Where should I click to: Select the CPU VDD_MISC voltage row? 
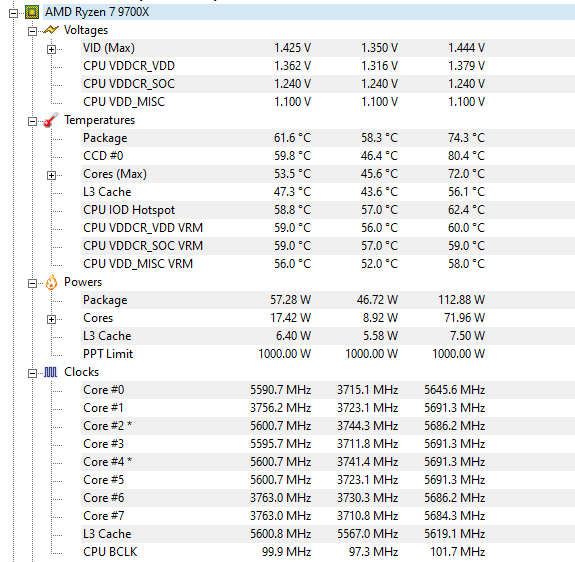328,102
